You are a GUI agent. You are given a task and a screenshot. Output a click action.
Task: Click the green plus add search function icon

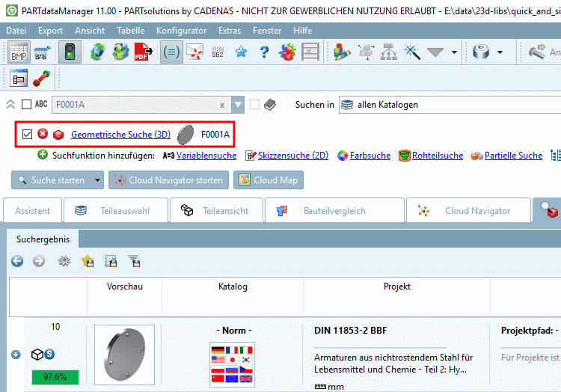(x=43, y=155)
